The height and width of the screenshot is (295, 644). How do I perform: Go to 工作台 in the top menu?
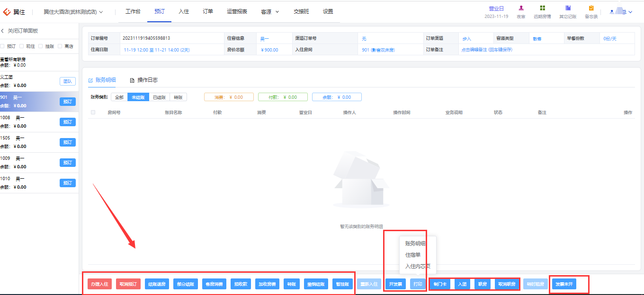133,11
